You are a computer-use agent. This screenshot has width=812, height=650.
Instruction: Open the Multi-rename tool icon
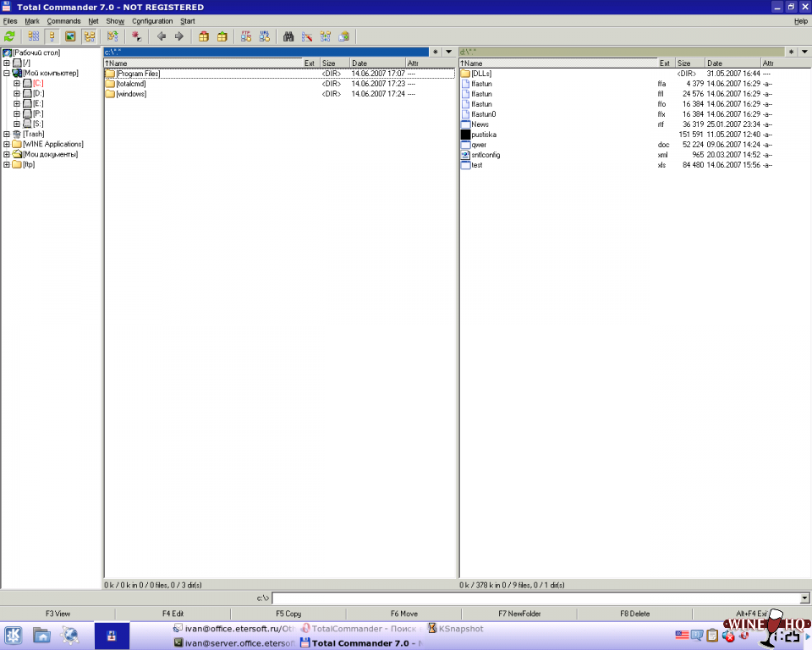coord(307,36)
